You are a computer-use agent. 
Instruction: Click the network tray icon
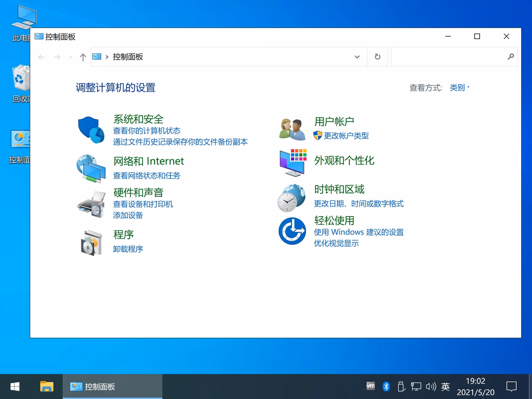(416, 387)
